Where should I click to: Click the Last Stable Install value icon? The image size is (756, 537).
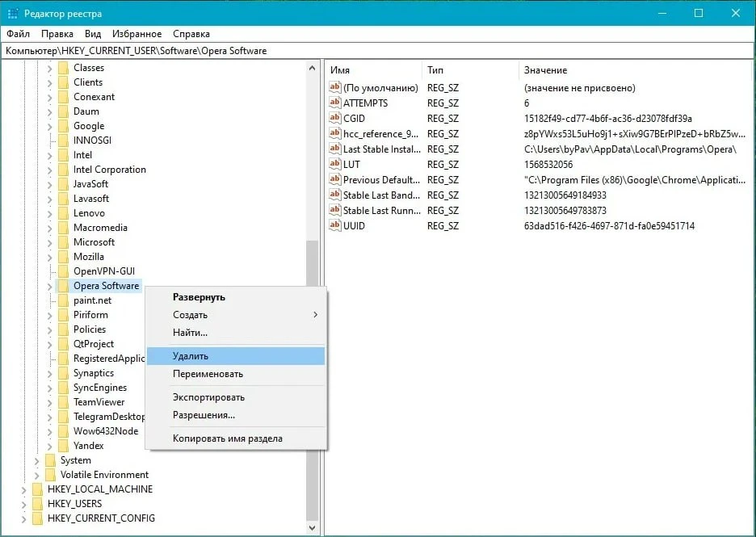click(334, 149)
